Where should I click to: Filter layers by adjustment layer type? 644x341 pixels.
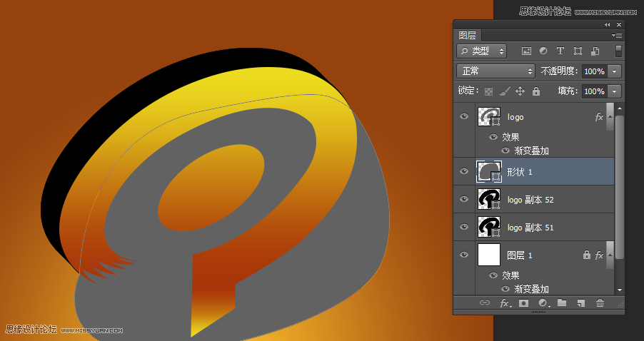pyautogui.click(x=543, y=51)
